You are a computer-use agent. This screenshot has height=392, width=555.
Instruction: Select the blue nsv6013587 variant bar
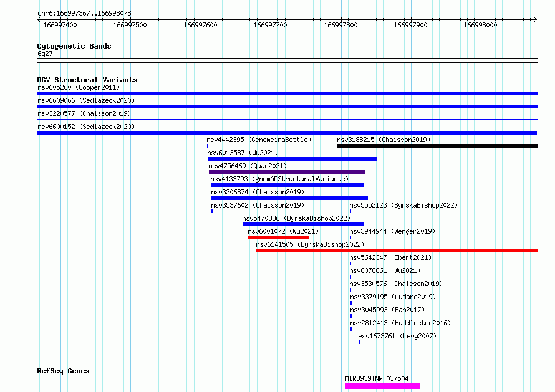pos(292,159)
